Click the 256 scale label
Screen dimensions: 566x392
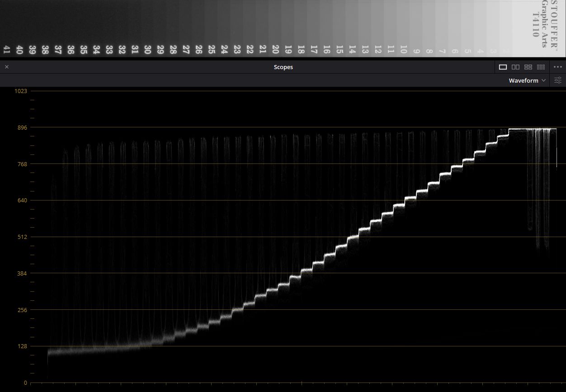tap(22, 310)
